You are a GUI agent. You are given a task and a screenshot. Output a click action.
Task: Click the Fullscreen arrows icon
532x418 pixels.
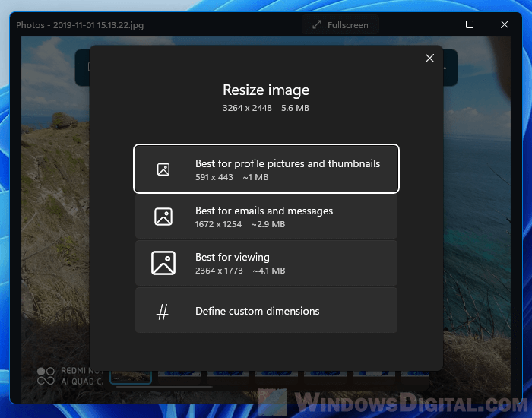point(317,25)
